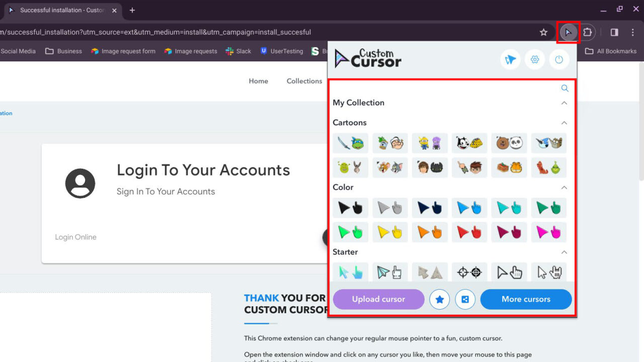Toggle the extension power button off

[x=559, y=59]
